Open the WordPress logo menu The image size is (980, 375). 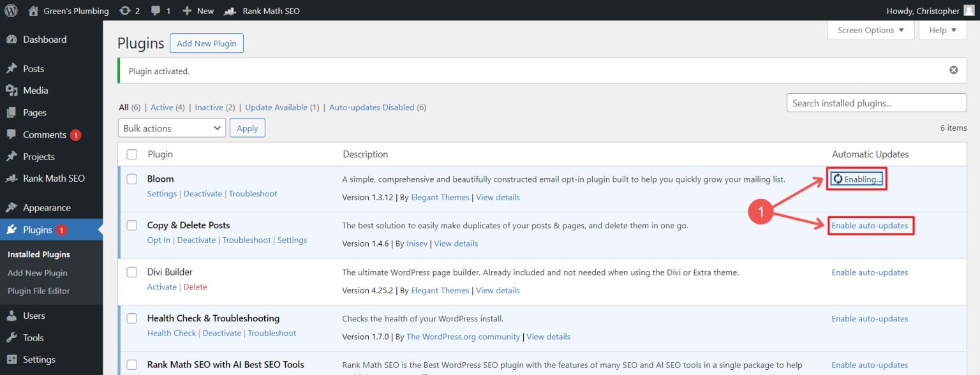[x=10, y=10]
